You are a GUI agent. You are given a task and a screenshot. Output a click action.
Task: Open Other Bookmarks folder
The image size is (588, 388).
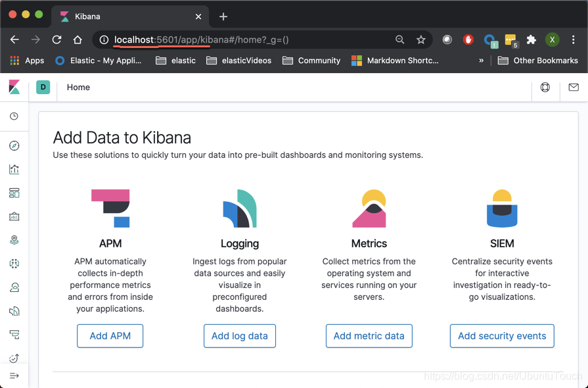pyautogui.click(x=538, y=61)
